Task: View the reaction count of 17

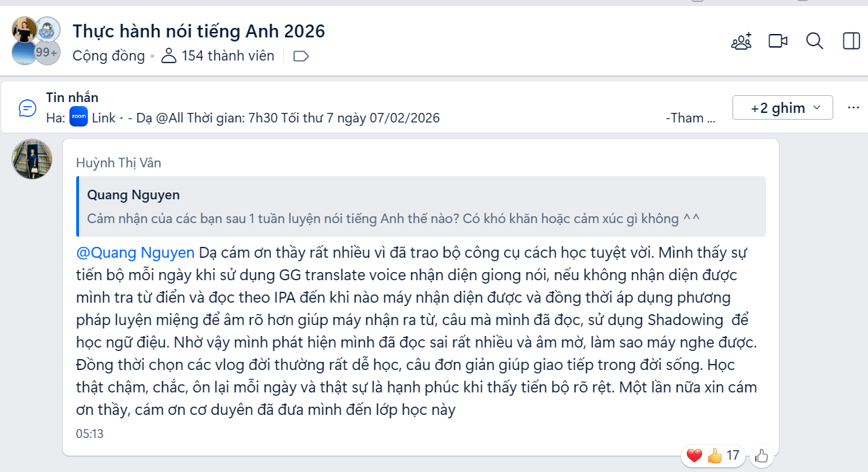Action: point(733,456)
